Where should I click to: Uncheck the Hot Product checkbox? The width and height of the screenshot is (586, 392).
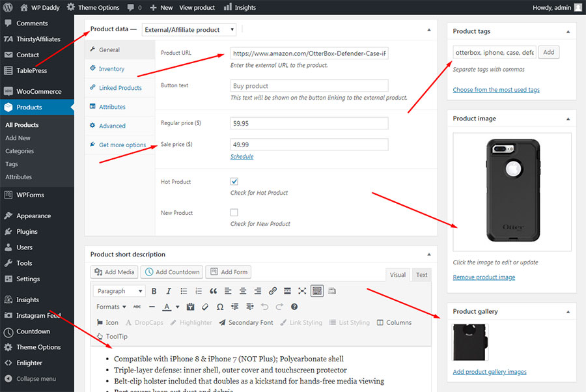click(x=234, y=182)
